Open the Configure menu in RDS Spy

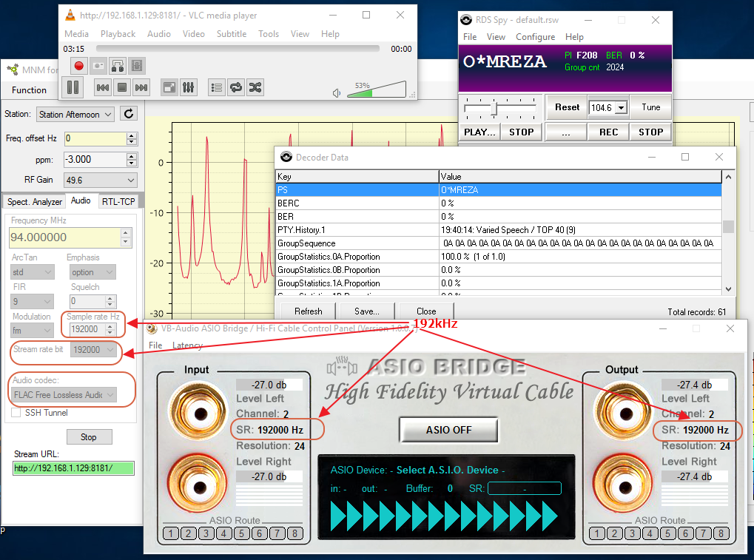coord(535,37)
